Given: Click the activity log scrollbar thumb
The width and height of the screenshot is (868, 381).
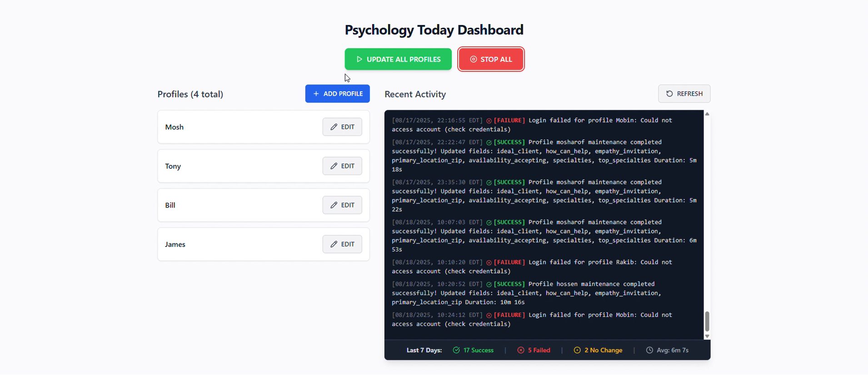Looking at the screenshot, I should 707,322.
